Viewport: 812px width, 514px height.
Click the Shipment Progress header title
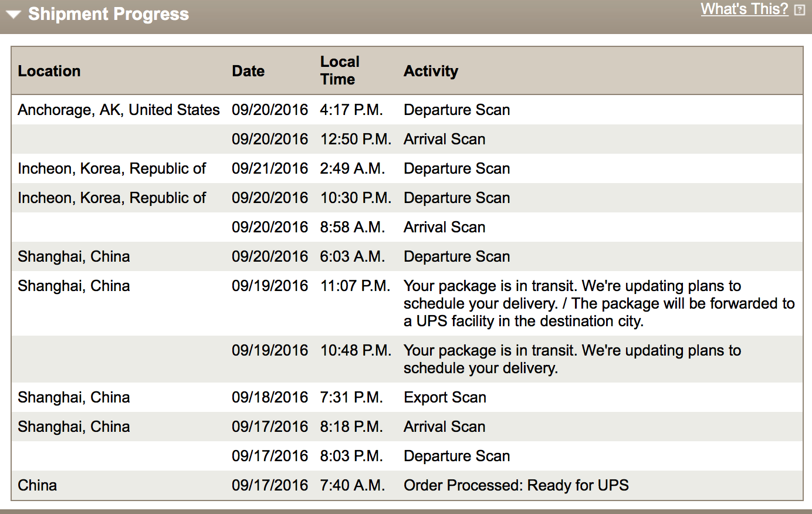point(109,14)
